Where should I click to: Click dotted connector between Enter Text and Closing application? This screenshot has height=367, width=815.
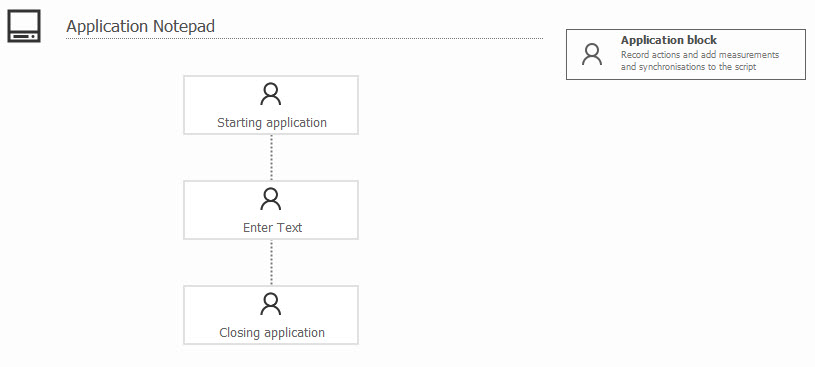[x=271, y=263]
